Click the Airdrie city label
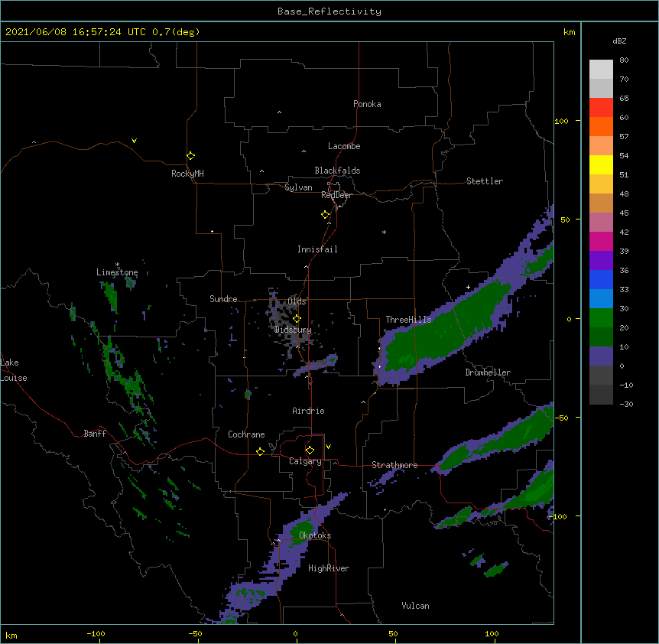Image resolution: width=659 pixels, height=644 pixels. tap(309, 411)
